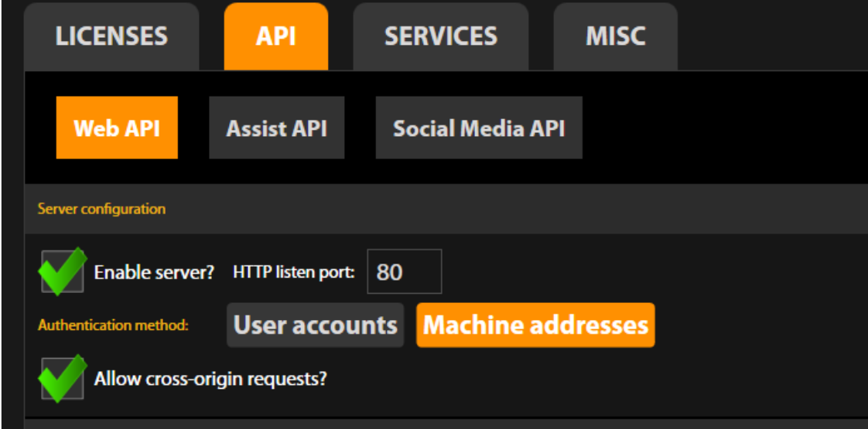868x429 pixels.
Task: Click the Authentication method label
Action: coord(113,325)
